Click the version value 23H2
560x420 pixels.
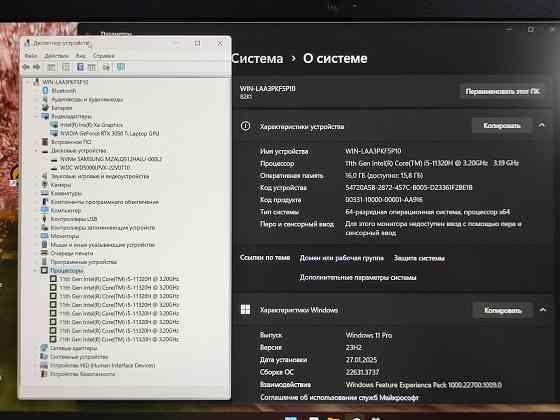tap(354, 348)
